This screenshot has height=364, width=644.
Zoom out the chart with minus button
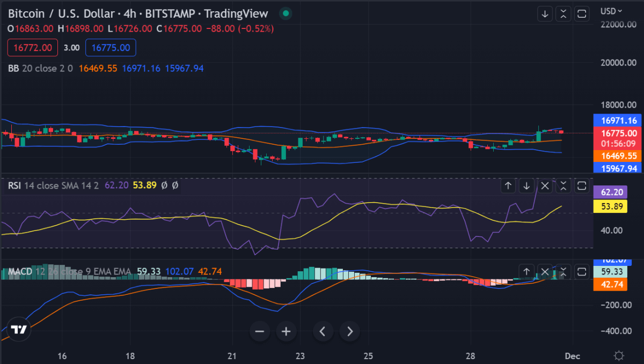[x=260, y=331]
